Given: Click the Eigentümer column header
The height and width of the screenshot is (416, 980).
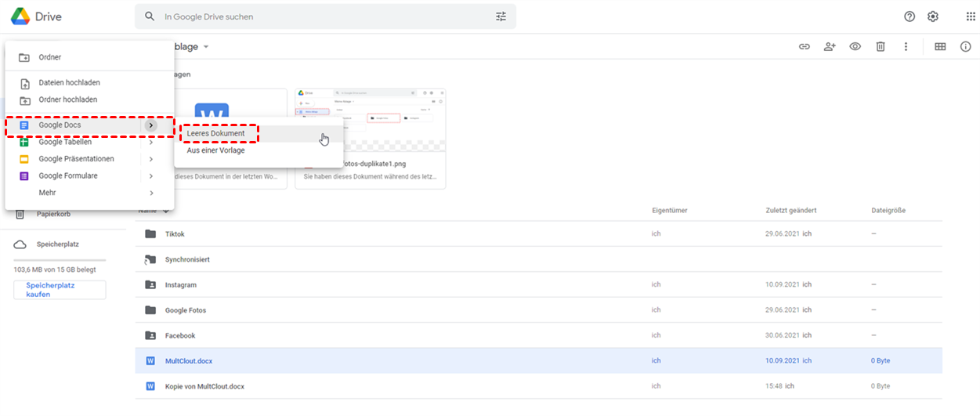Looking at the screenshot, I should click(670, 211).
